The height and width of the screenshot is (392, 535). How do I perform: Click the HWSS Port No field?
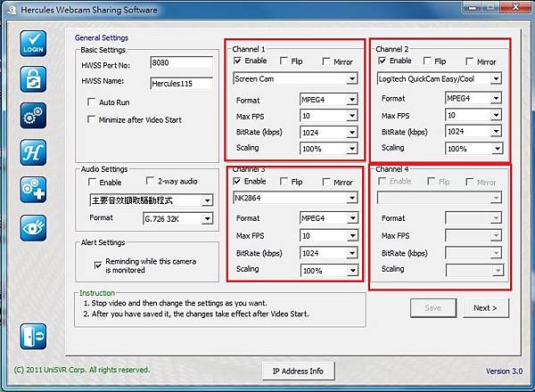(182, 62)
